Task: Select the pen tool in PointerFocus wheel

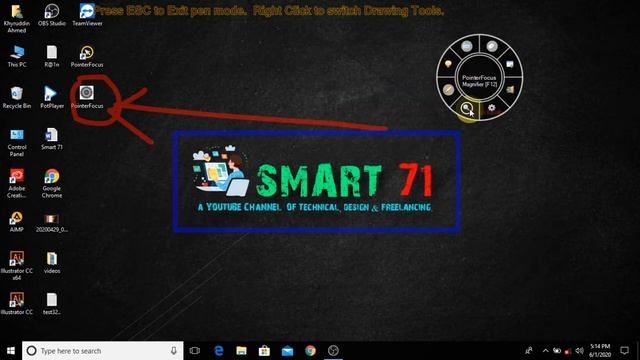Action: coord(448,89)
